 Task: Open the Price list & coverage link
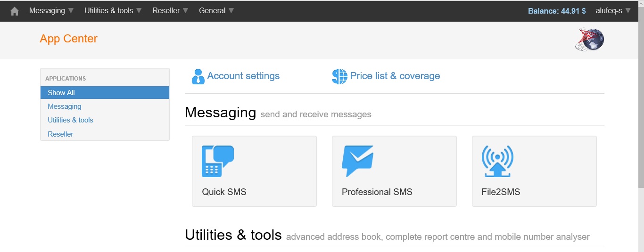click(395, 76)
